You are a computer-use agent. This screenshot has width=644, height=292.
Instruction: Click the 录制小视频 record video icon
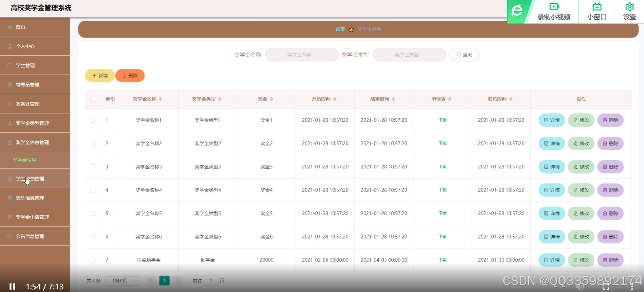(x=554, y=7)
